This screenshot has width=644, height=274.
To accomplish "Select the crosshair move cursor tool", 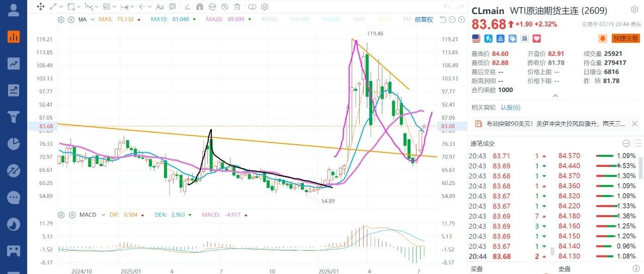I will click(40, 7).
